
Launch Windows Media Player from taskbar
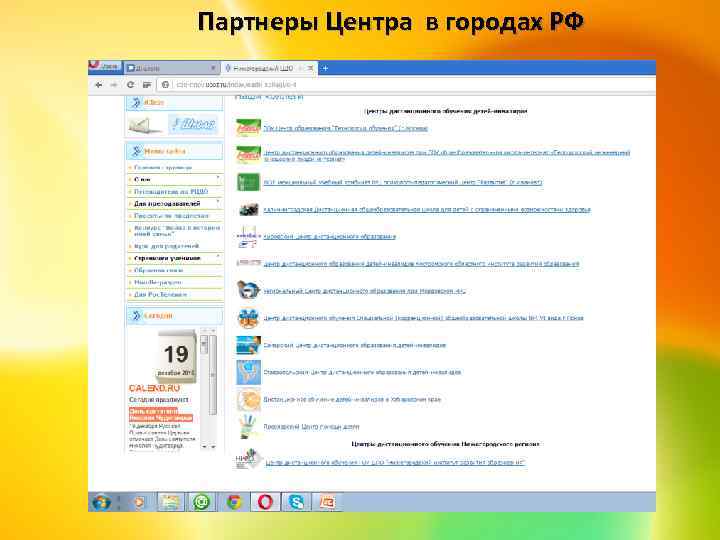tap(138, 502)
